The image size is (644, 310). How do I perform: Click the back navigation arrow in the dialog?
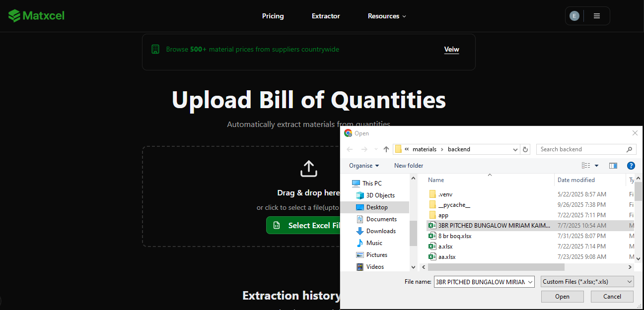pos(349,149)
